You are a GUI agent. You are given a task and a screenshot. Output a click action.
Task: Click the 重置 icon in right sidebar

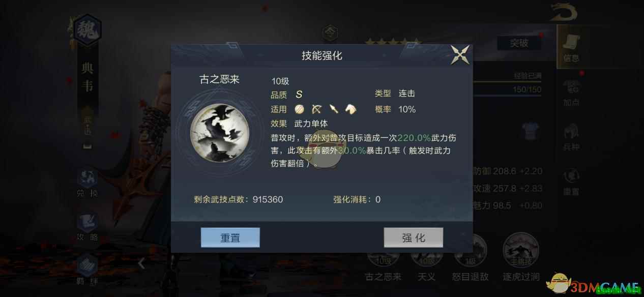tap(571, 182)
